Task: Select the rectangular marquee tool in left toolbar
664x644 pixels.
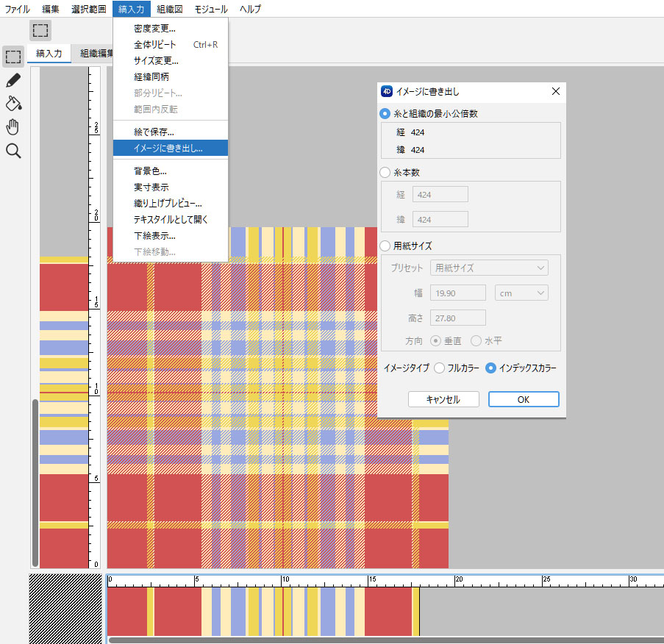Action: [x=13, y=56]
